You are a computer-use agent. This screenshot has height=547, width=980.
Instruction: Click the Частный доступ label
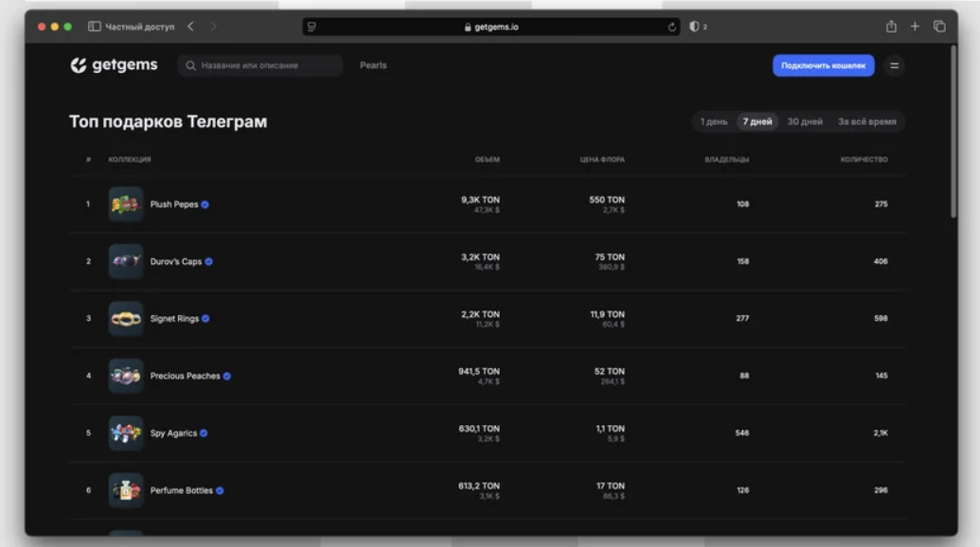click(x=140, y=26)
